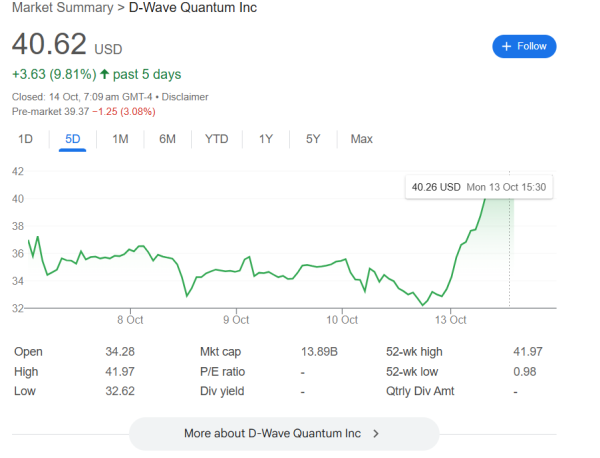Select the 1D time range tab
This screenshot has height=458, width=600.
coord(26,139)
